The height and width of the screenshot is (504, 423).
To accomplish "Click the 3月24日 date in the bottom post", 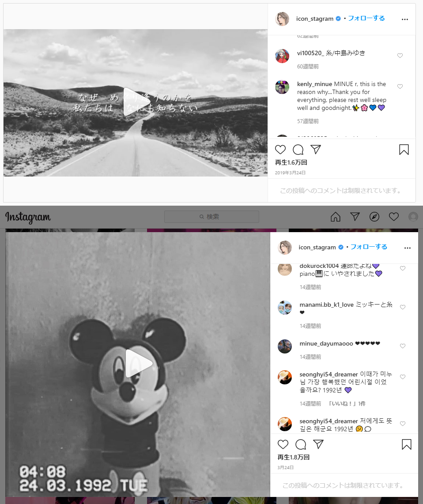I will pos(286,467).
